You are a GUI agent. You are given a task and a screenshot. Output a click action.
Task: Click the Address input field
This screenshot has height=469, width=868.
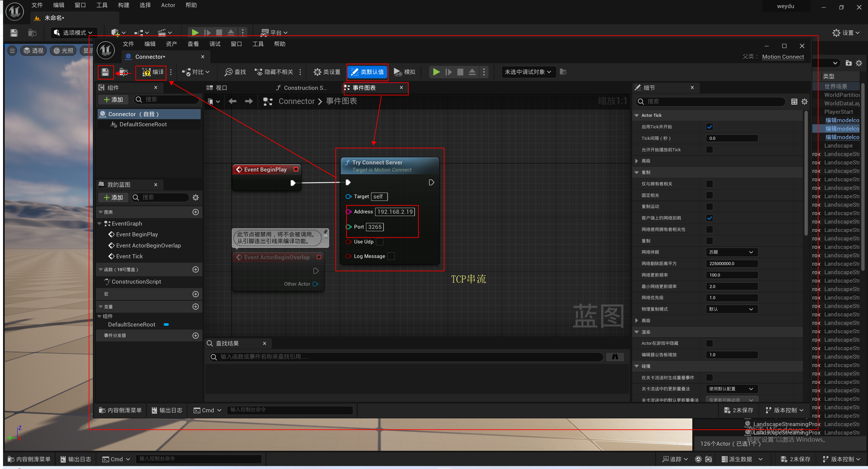coord(395,212)
